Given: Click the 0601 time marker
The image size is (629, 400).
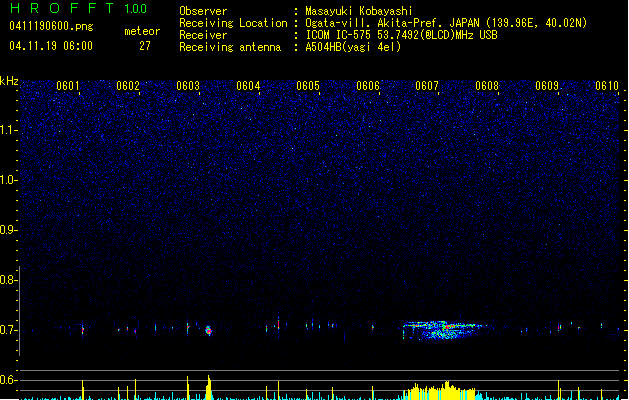Looking at the screenshot, I should click(68, 86).
